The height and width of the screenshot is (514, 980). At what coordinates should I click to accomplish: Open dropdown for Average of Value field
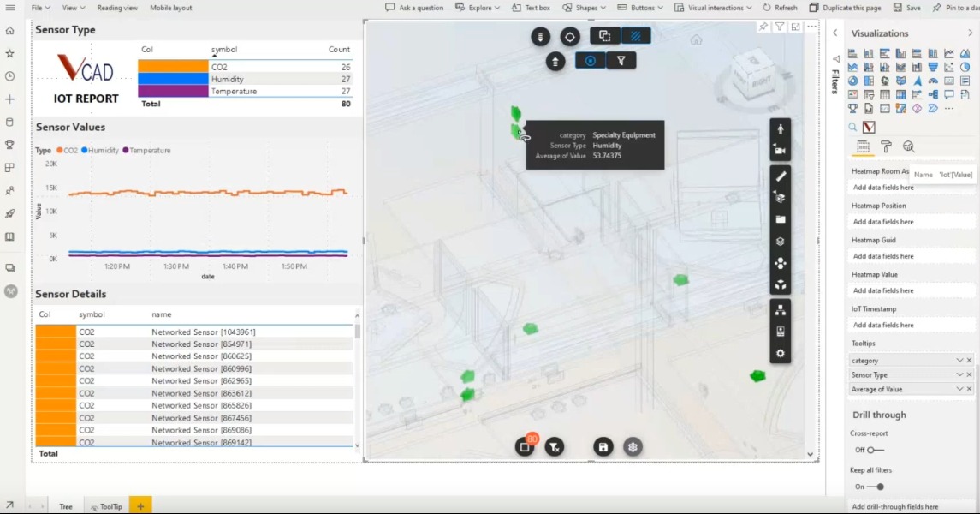pyautogui.click(x=959, y=389)
